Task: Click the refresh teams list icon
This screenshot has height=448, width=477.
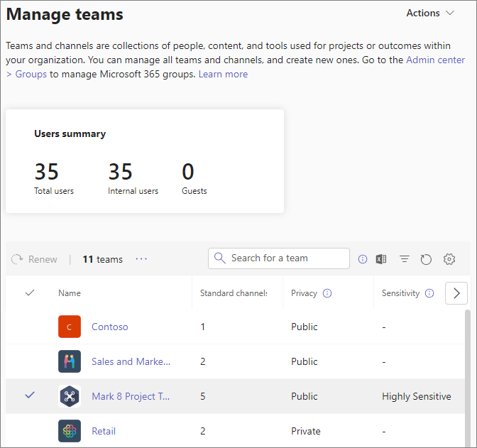Action: tap(426, 259)
